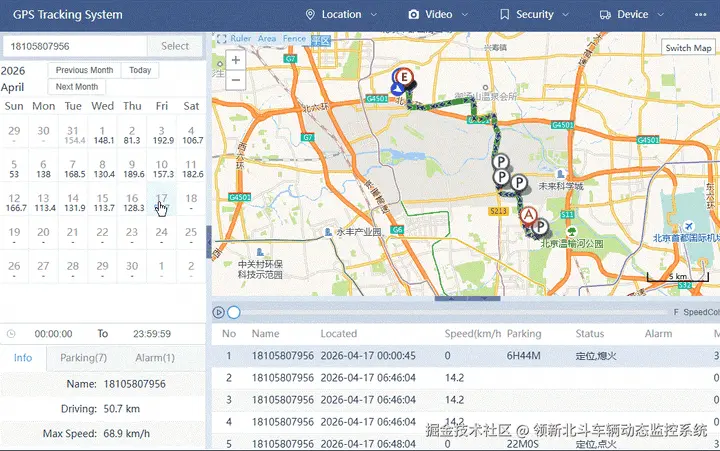Click the Security bookmark icon
The image size is (720, 451).
click(504, 15)
